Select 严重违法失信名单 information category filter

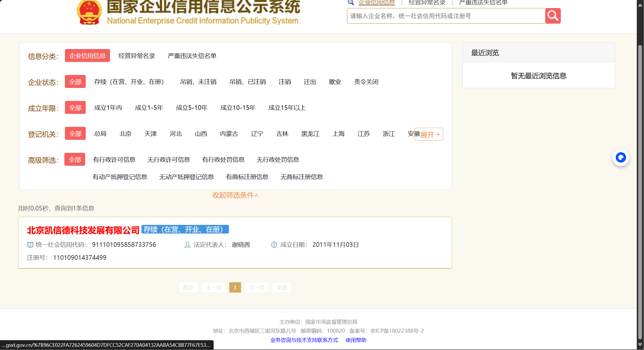click(192, 56)
